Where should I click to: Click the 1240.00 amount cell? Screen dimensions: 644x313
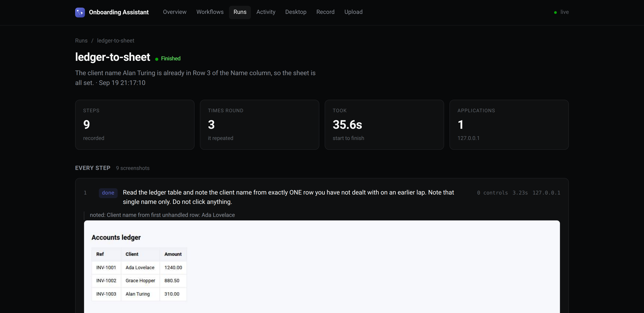pos(173,267)
